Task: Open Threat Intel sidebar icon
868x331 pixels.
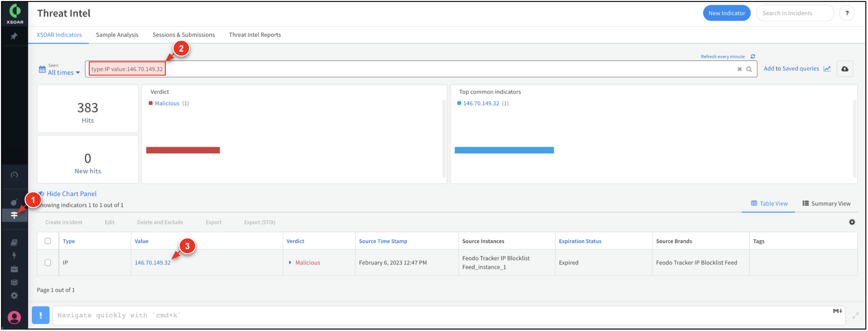Action: coord(14,215)
